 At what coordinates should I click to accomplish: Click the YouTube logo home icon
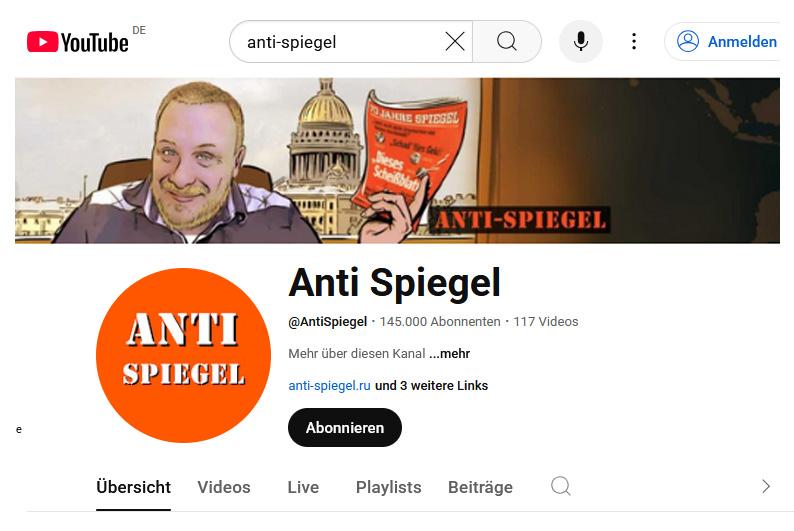tap(77, 42)
